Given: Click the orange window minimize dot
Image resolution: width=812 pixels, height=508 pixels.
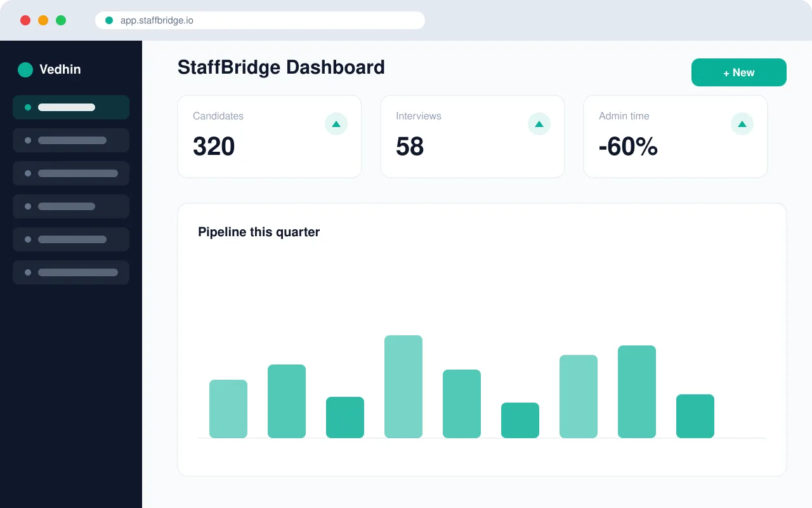Looking at the screenshot, I should click(x=43, y=20).
